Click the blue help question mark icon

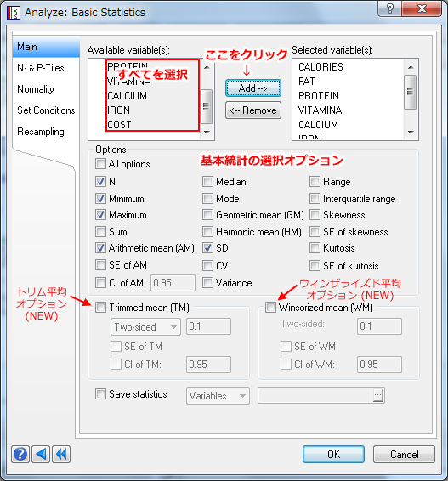[20, 454]
